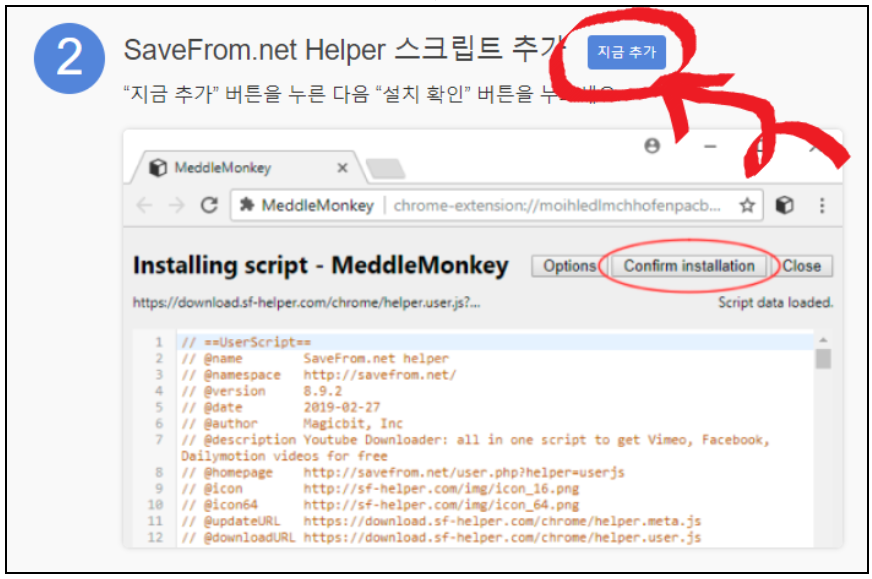Minimize the browser window
The image size is (872, 579).
point(710,146)
